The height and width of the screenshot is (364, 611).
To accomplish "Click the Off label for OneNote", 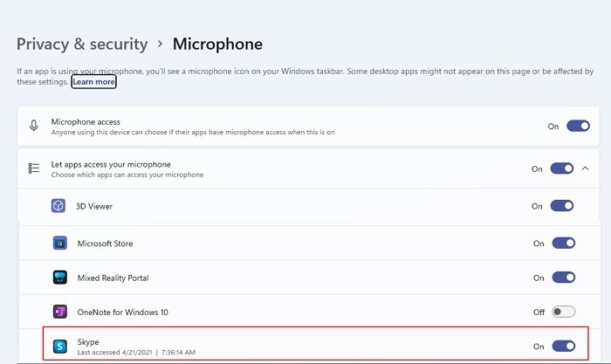I will tap(539, 312).
